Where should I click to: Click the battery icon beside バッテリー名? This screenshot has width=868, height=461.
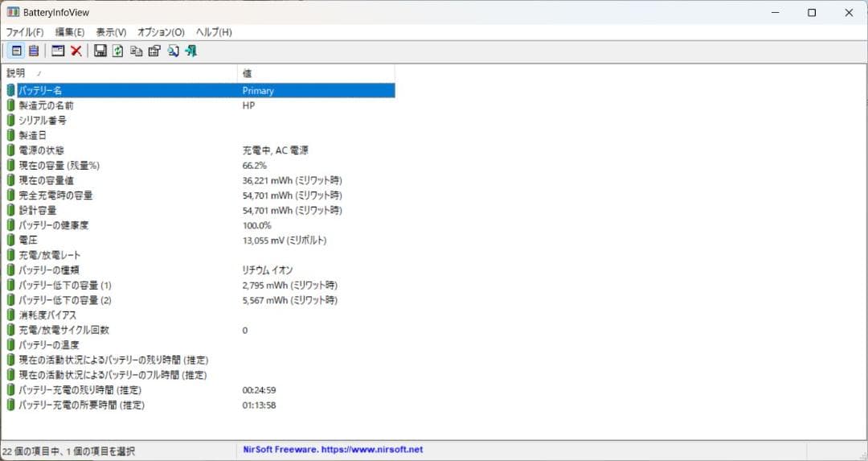pos(10,90)
